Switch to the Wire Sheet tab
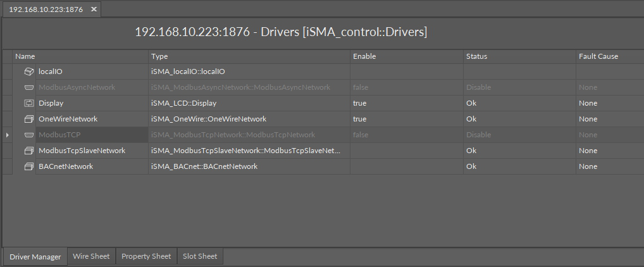644x267 pixels. click(91, 256)
